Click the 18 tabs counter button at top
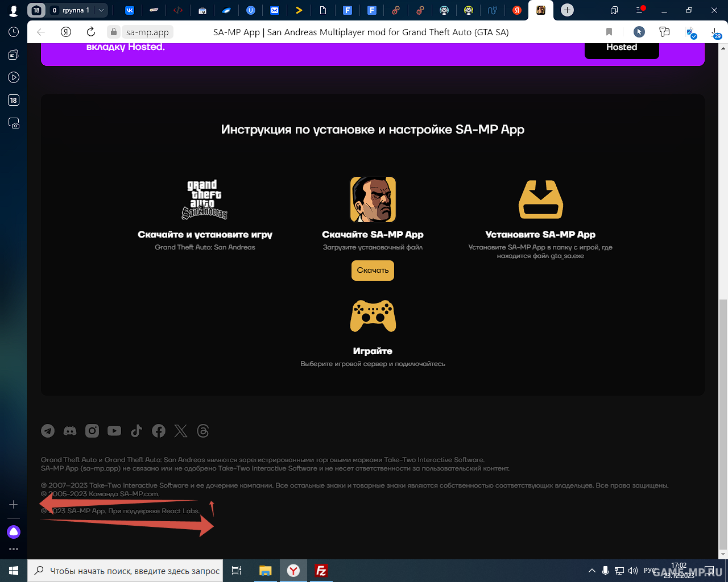The image size is (728, 582). [x=36, y=10]
